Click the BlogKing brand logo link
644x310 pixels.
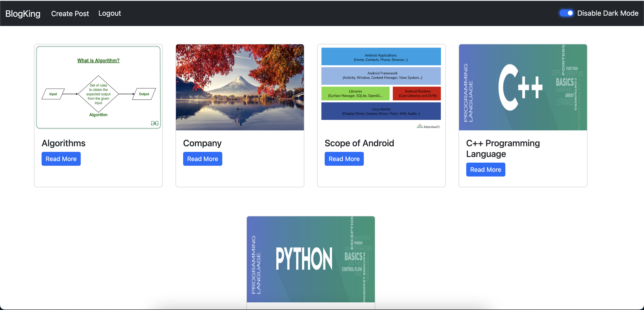pos(23,13)
